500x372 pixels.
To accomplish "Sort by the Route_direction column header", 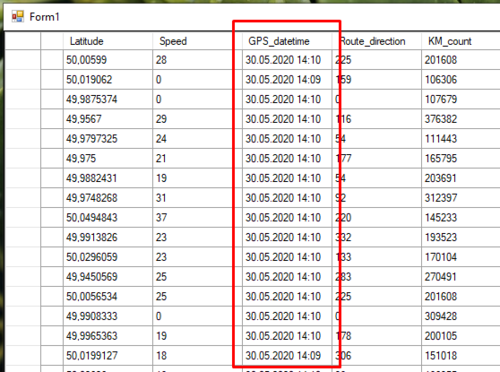I will [x=377, y=41].
